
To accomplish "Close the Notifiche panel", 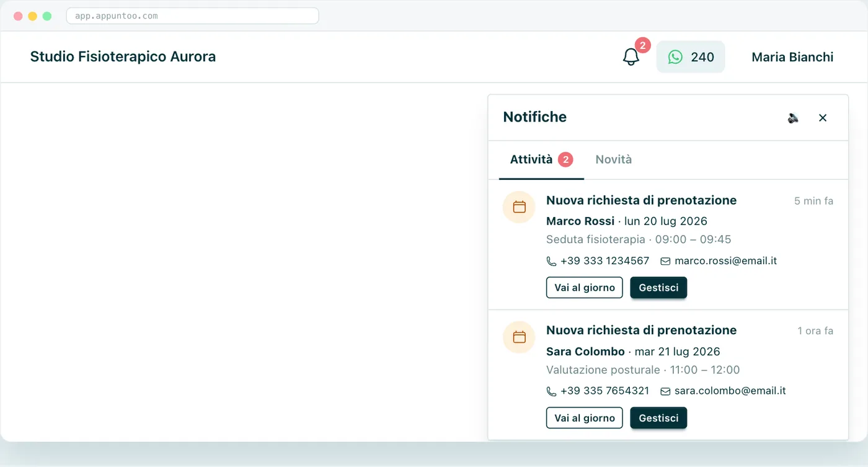I will coord(823,118).
